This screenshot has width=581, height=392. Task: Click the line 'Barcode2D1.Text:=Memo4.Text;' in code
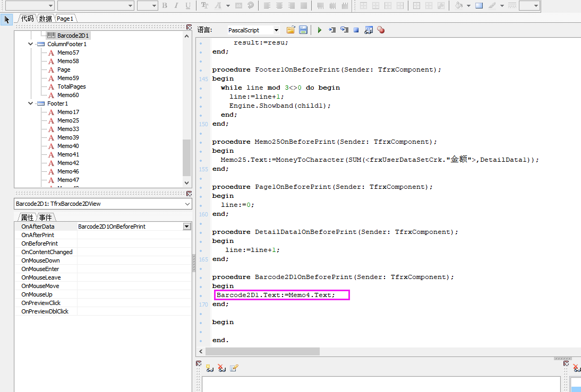276,295
